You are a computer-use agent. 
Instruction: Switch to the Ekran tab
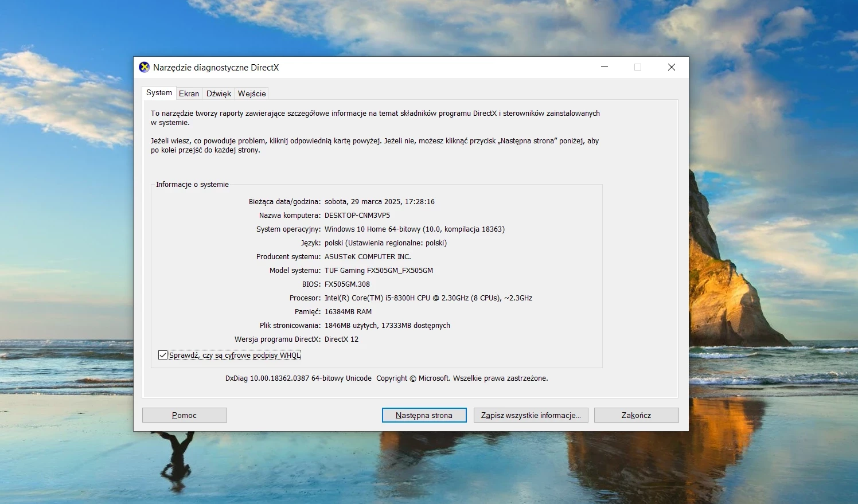pos(189,93)
